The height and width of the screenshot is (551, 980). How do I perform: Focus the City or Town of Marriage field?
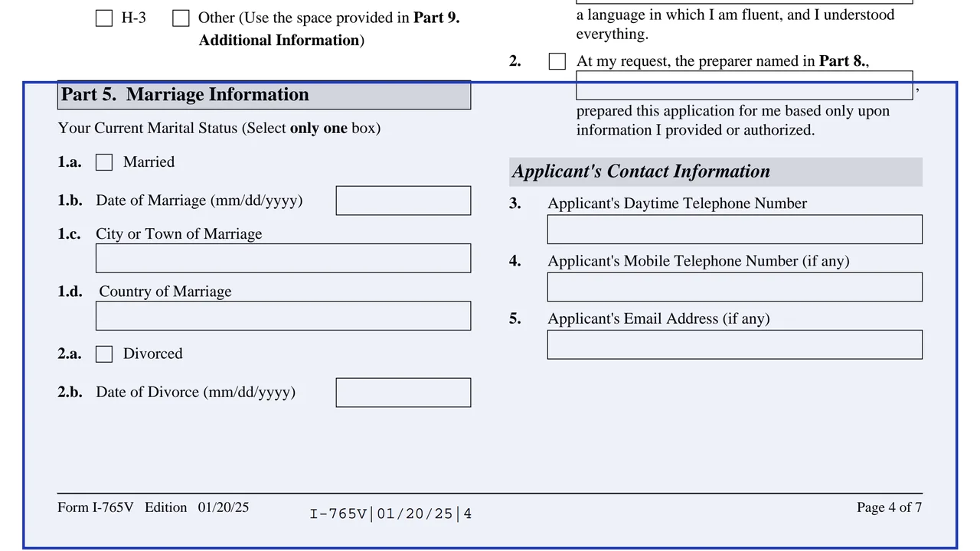(x=283, y=258)
